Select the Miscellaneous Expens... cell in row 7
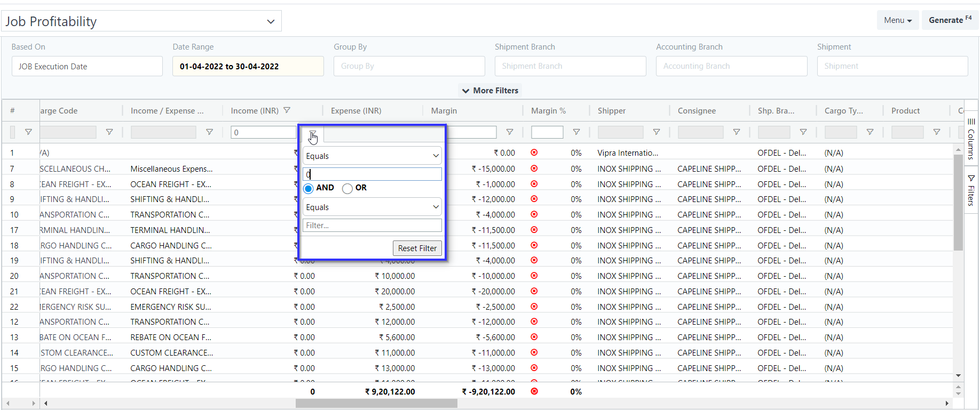Image resolution: width=980 pixels, height=410 pixels. pos(171,169)
